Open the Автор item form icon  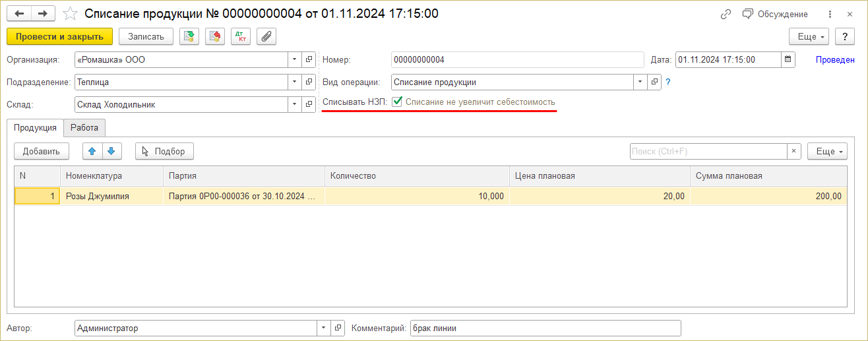tap(338, 328)
